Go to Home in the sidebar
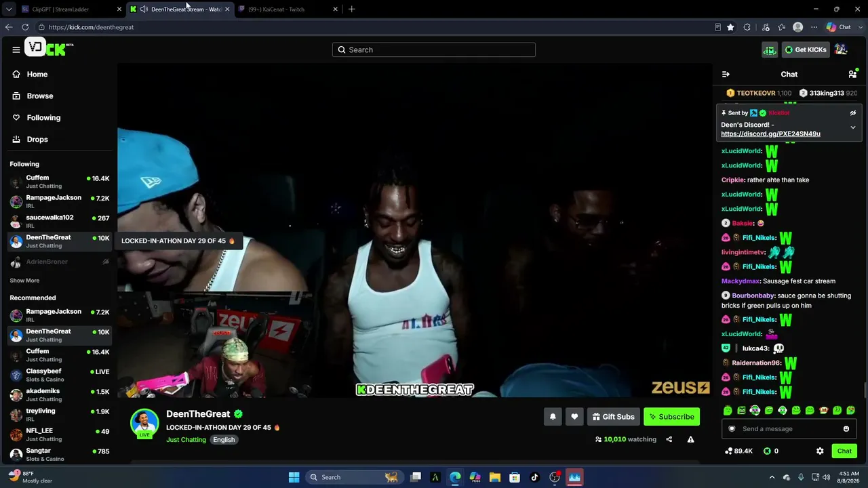 coord(37,74)
